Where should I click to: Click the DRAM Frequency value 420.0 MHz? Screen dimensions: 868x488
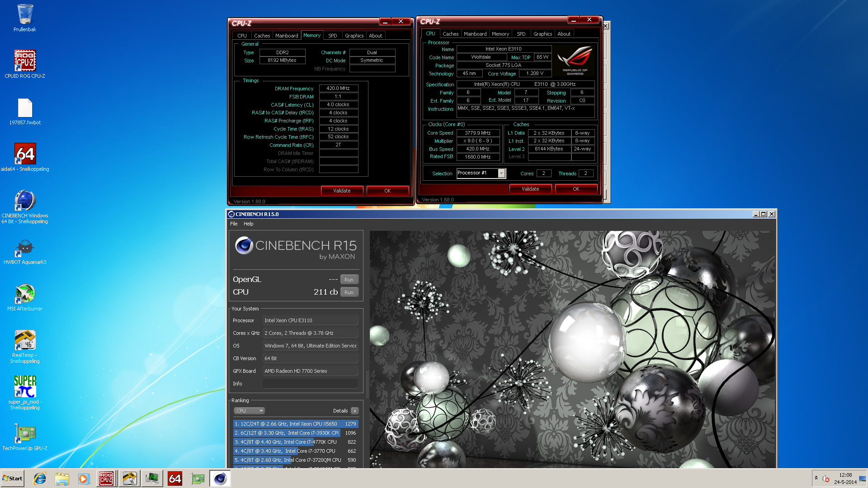pos(339,89)
